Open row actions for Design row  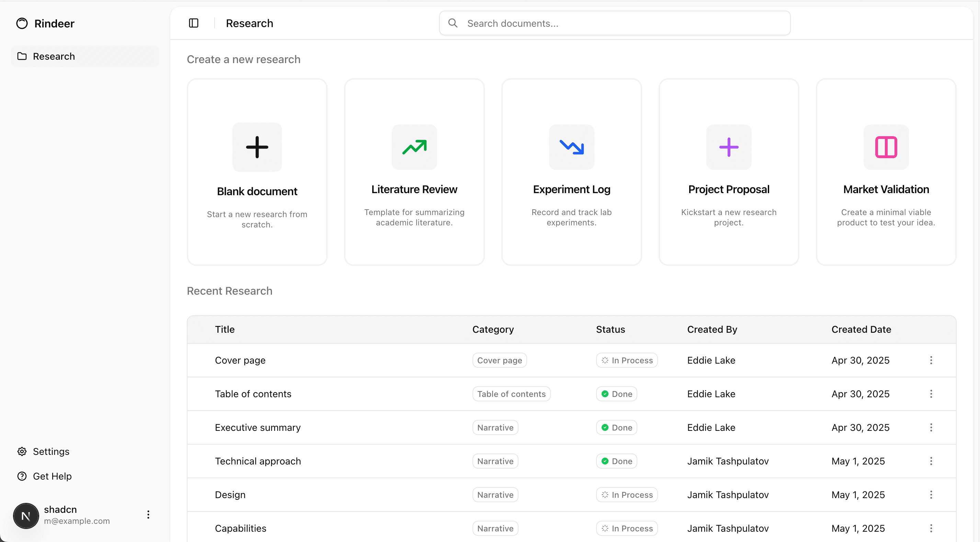(931, 495)
